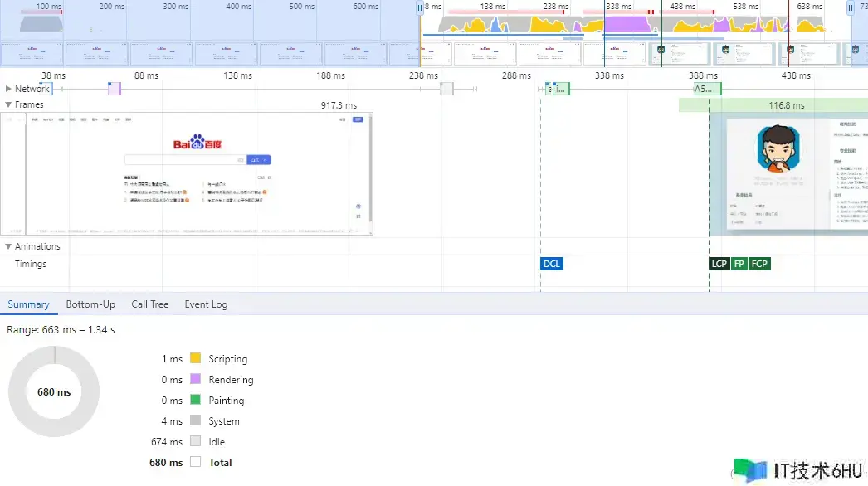868x486 pixels.
Task: Select the FP timing marker
Action: [x=739, y=264]
